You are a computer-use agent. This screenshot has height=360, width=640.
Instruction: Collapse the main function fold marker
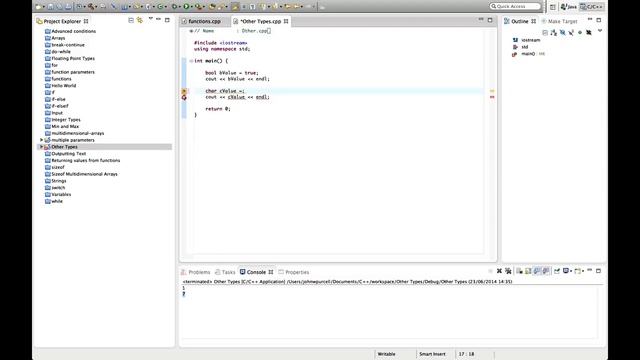point(191,61)
